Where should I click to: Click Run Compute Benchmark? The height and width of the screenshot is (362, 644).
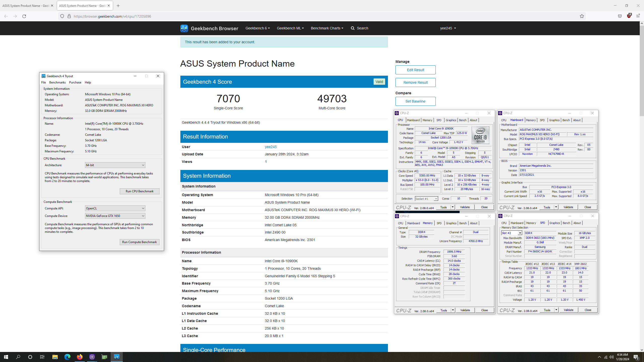point(139,242)
